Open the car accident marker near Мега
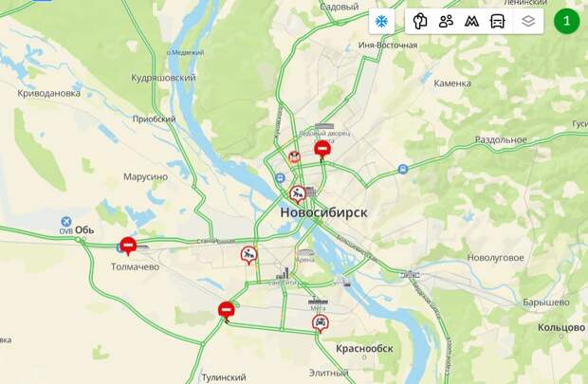The width and height of the screenshot is (588, 384). point(321,323)
